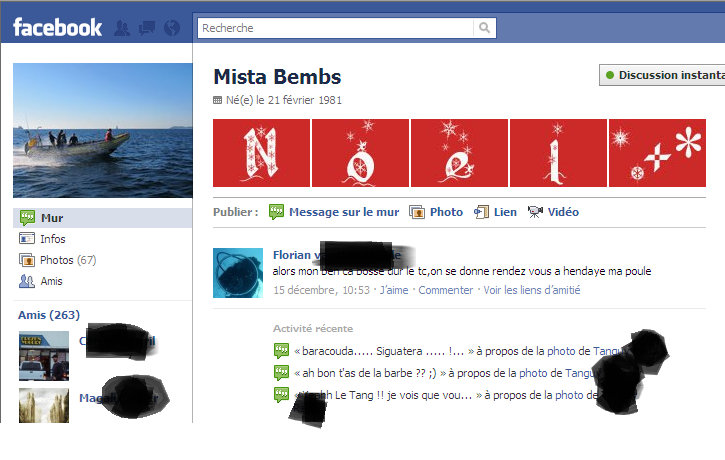Select Mur in the left sidebar

pyautogui.click(x=51, y=218)
